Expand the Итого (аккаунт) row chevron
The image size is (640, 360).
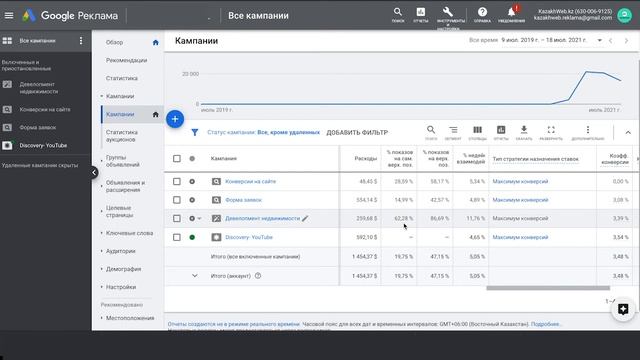point(195,276)
